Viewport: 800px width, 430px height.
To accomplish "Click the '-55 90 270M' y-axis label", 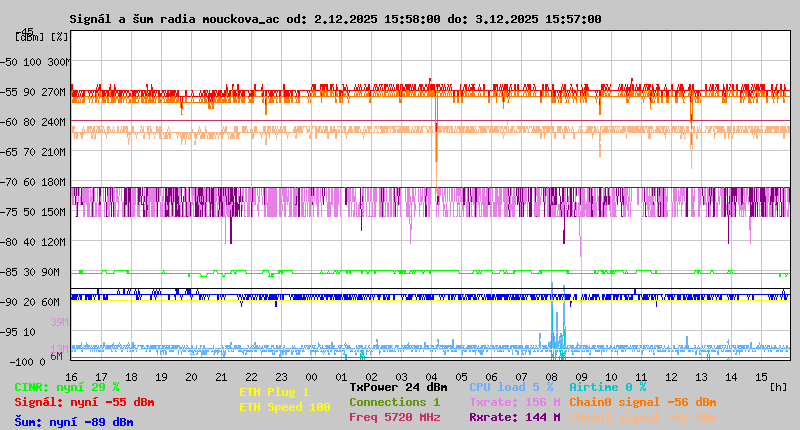I will (x=33, y=92).
